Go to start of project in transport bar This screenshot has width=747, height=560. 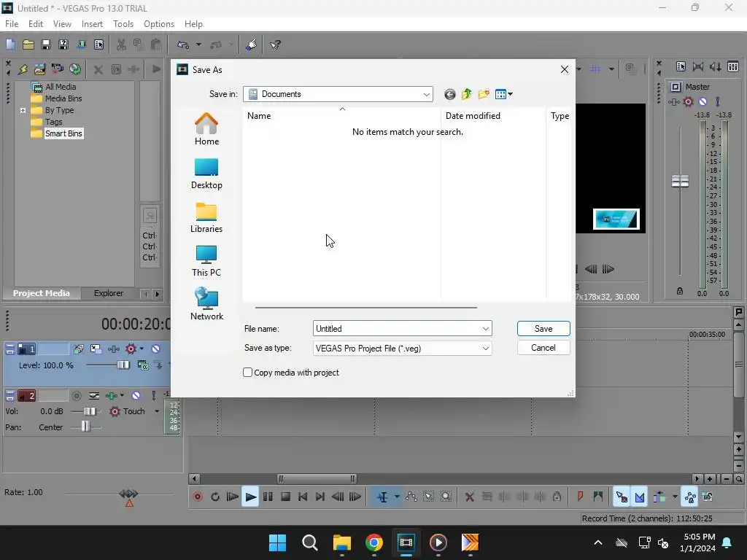[x=303, y=497]
